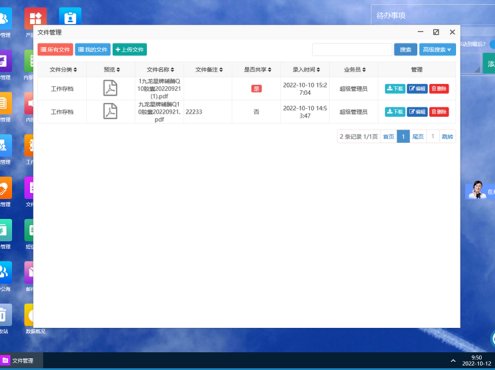Click the 搜索 search button
This screenshot has width=495, height=370.
[405, 50]
